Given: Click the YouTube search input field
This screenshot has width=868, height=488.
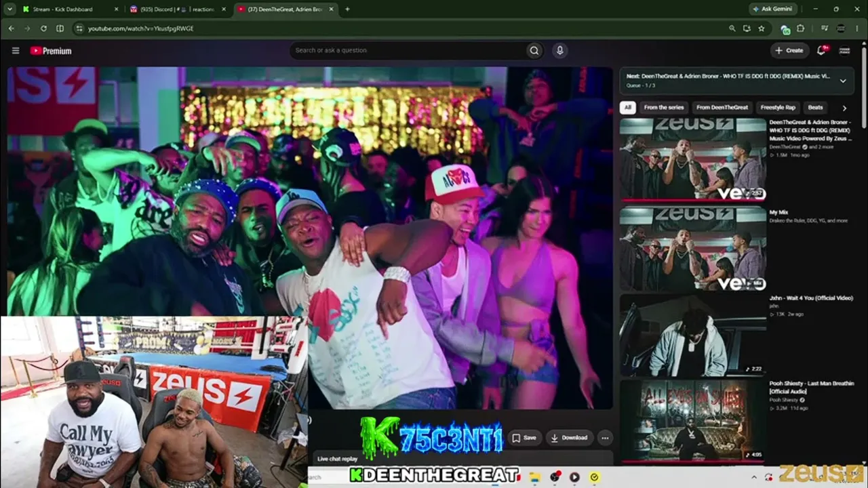Looking at the screenshot, I should click(x=408, y=50).
